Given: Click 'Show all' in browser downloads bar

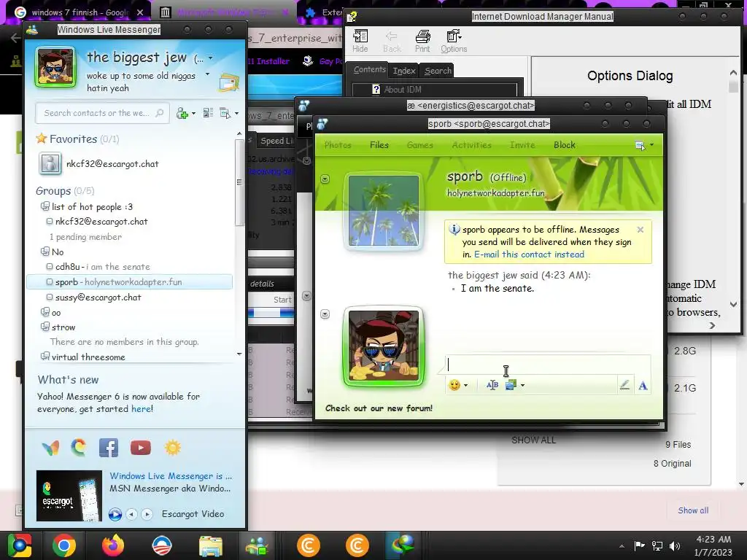Looking at the screenshot, I should 693,510.
